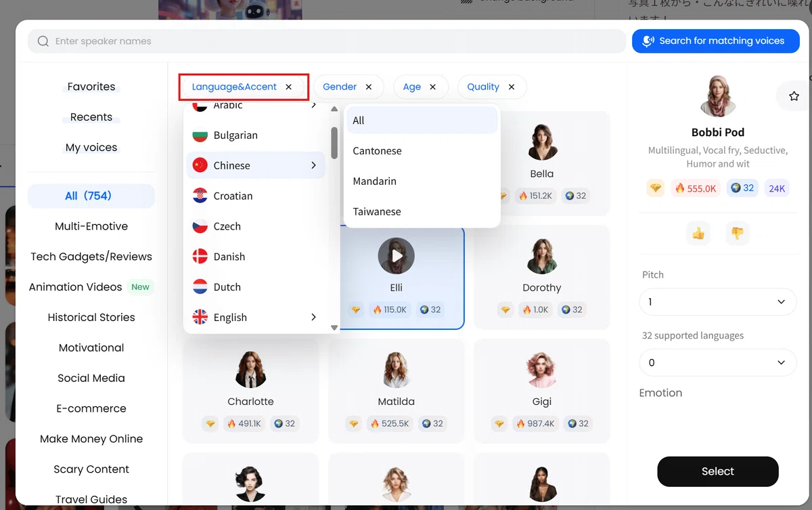Open the Favorites tab
Image resolution: width=812 pixels, height=510 pixels.
(x=91, y=87)
